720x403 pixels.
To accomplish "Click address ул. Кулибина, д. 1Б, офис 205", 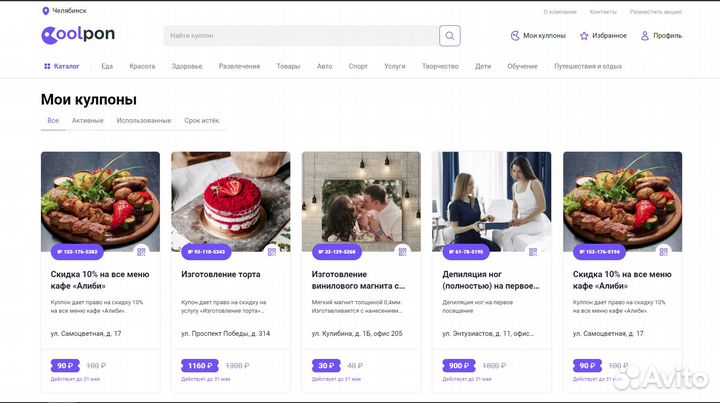I will click(357, 334).
